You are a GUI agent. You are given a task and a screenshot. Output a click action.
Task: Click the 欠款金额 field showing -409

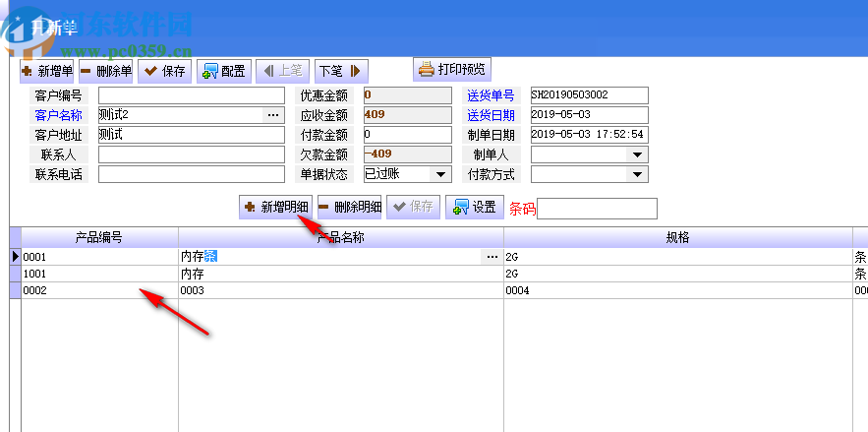408,154
